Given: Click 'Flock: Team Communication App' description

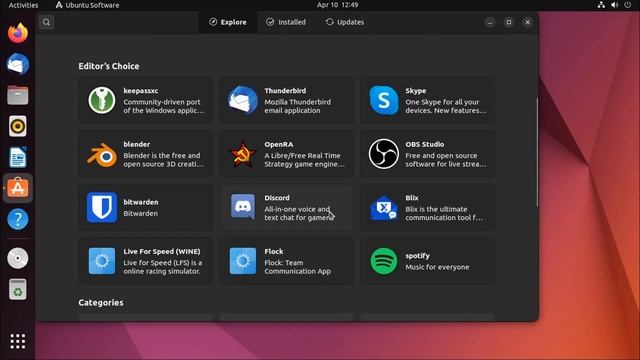Looking at the screenshot, I should 298,267.
